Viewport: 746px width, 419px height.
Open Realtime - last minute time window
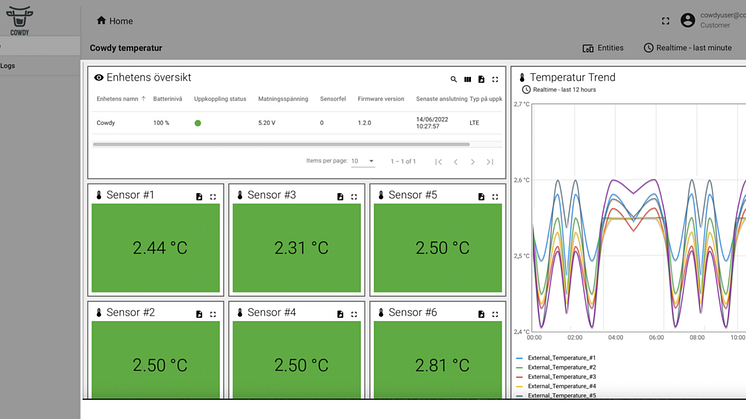(687, 48)
